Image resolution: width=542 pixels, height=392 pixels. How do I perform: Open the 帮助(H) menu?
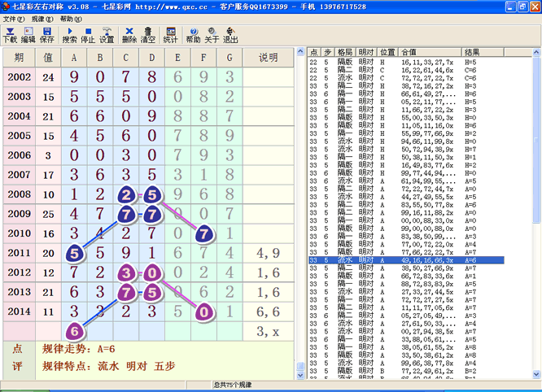coord(71,19)
